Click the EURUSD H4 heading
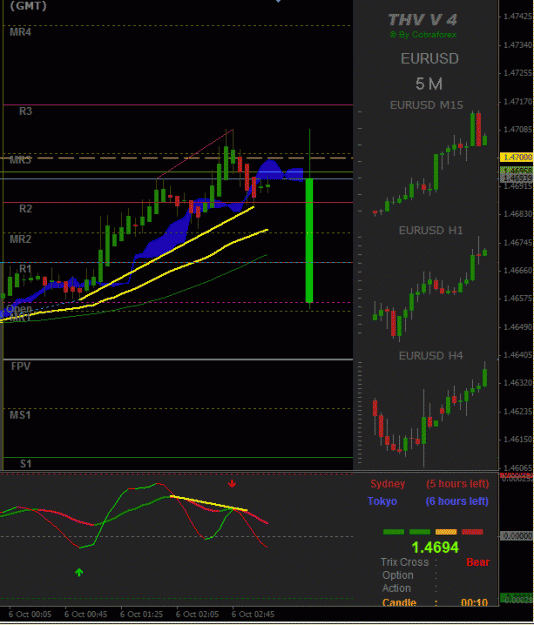The image size is (534, 625). 431,356
